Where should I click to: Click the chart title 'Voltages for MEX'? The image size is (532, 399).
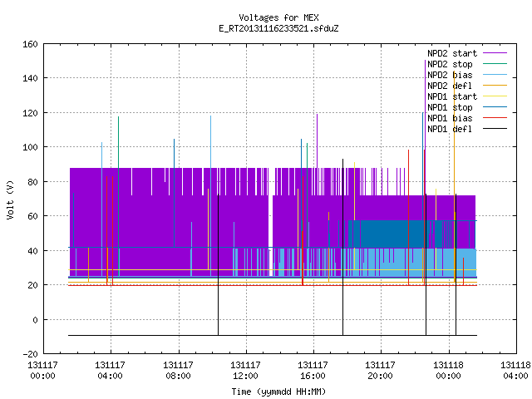click(278, 17)
